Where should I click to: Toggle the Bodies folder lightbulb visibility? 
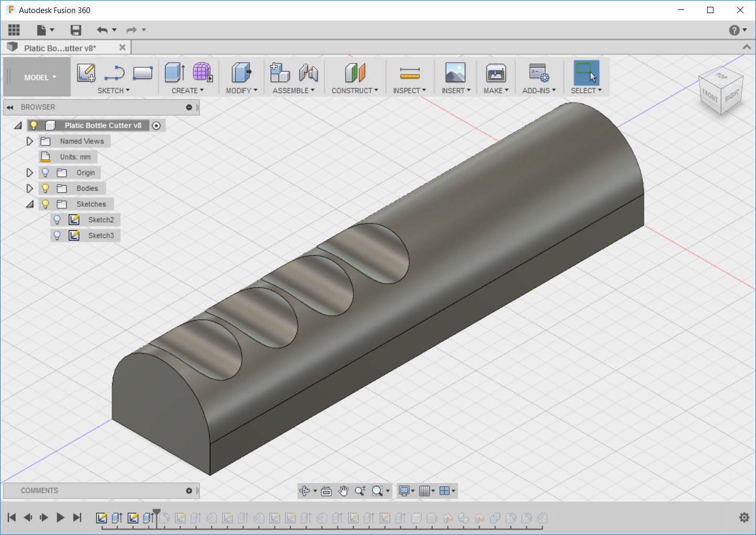[x=45, y=188]
